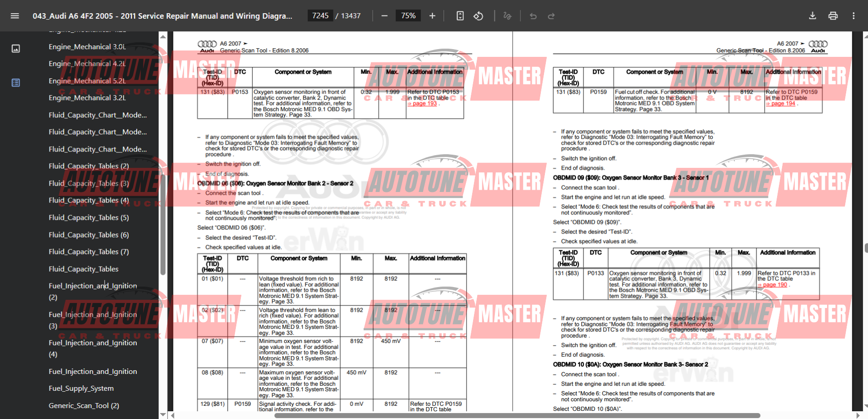Print the document
This screenshot has width=868, height=419.
833,16
